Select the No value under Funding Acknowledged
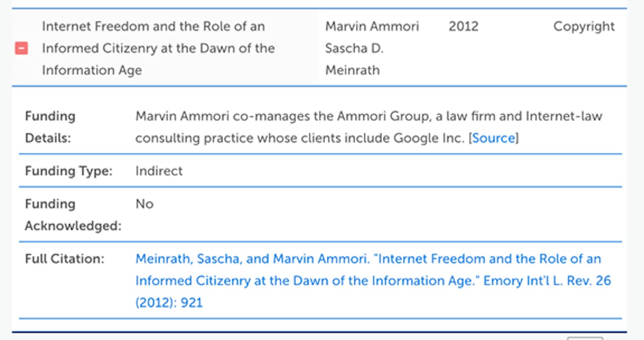Viewport: 644px width, 340px height. [144, 204]
